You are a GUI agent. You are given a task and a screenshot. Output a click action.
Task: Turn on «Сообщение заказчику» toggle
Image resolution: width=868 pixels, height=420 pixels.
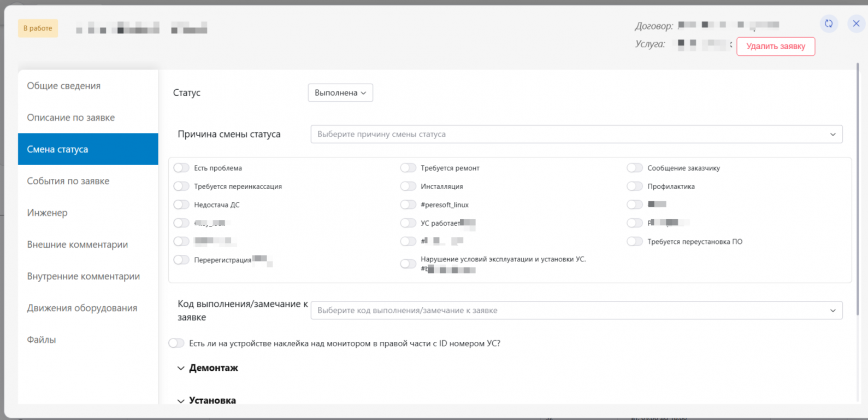pyautogui.click(x=635, y=168)
